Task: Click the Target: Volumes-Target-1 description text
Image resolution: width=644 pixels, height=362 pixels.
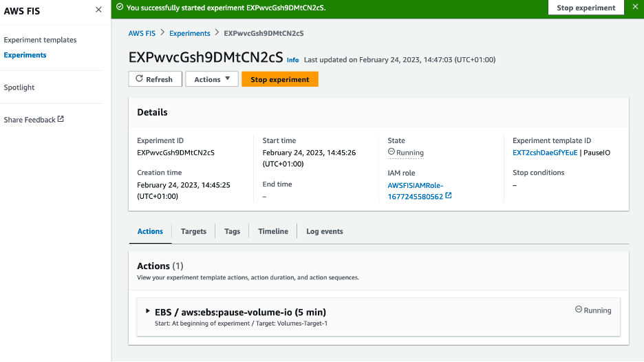Action: 292,323
